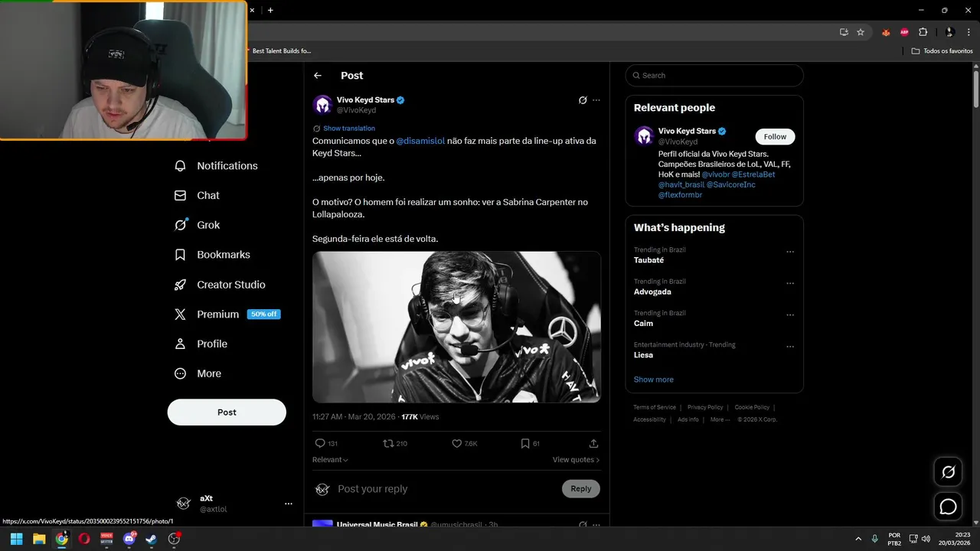Click the large Post button
980x551 pixels.
pyautogui.click(x=227, y=412)
